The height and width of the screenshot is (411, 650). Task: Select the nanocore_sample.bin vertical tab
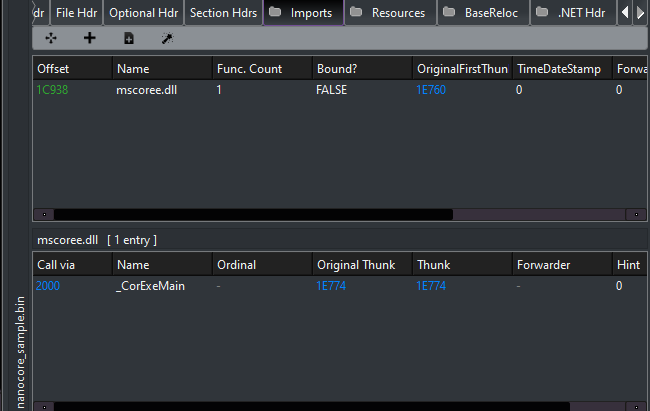click(20, 353)
